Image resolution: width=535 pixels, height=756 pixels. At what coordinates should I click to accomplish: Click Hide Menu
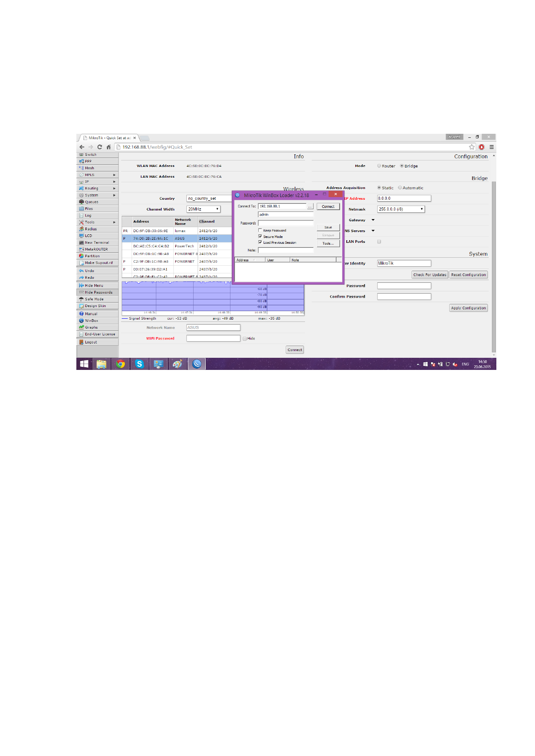tap(97, 286)
